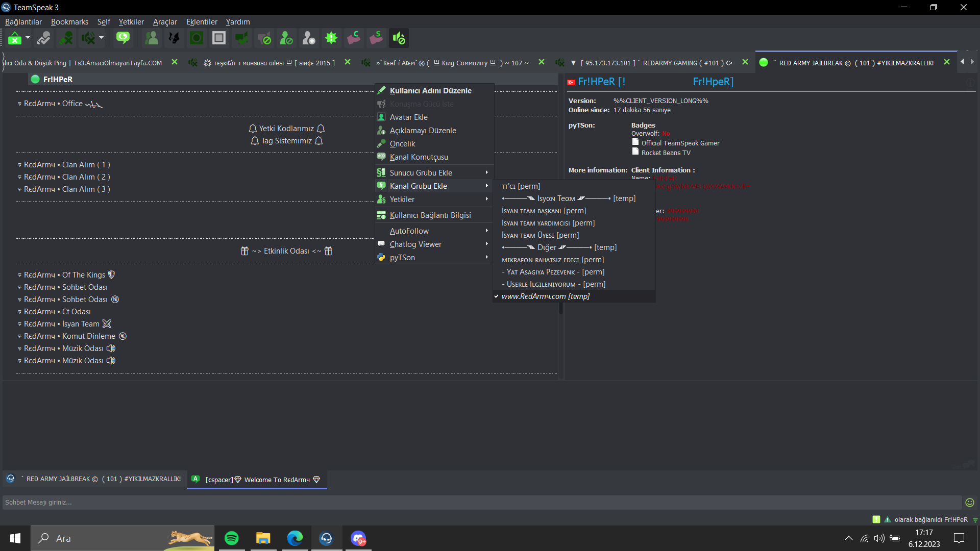Click the green starburst alert icon
Screen dimensions: 980x551
tap(331, 38)
